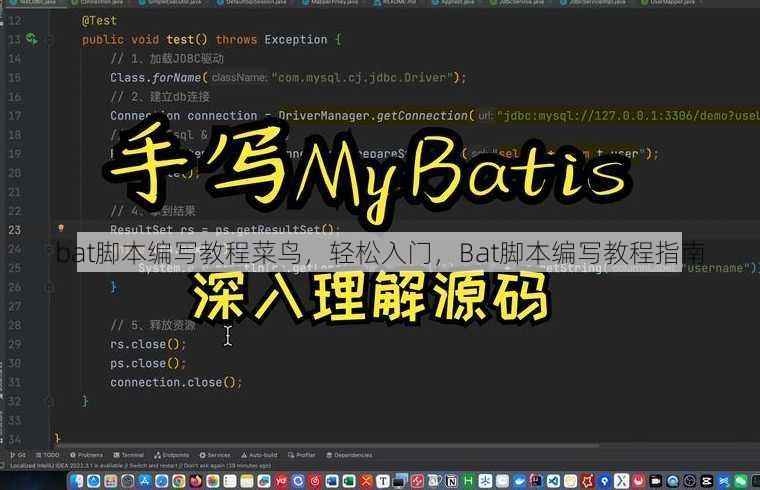The height and width of the screenshot is (490, 760).
Task: Collapse the code block ending at line 26
Action: 49,287
